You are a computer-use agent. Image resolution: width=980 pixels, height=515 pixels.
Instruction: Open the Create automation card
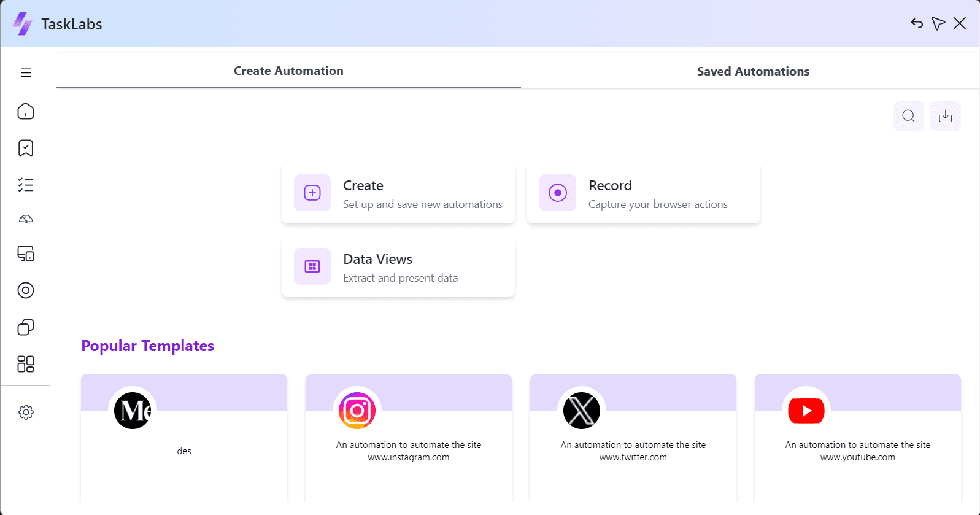pos(398,193)
